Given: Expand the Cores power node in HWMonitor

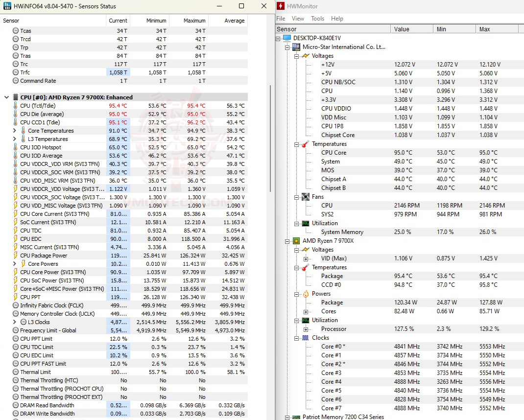Looking at the screenshot, I should 306,312.
